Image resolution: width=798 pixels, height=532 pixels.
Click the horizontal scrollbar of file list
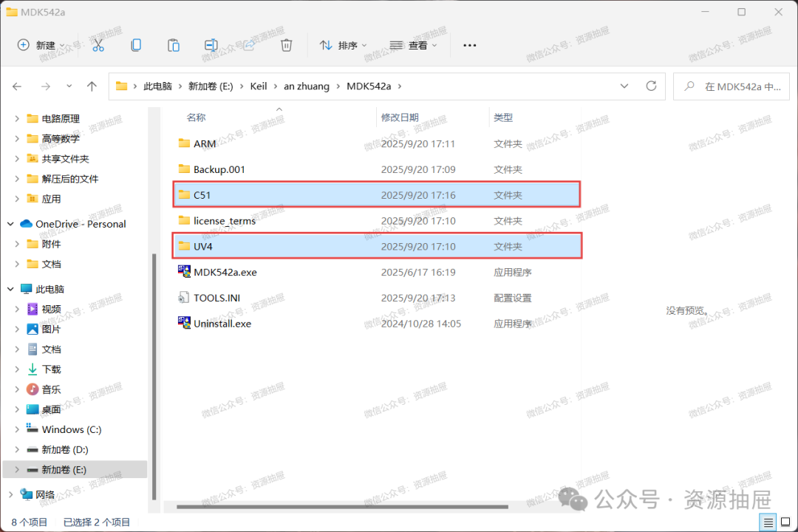pos(342,507)
